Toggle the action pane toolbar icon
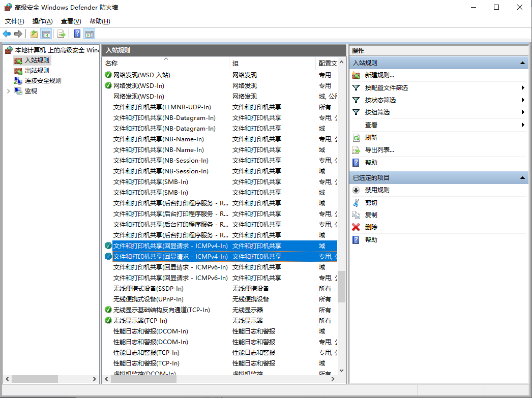Viewport: 532px width, 398px height. coord(90,34)
